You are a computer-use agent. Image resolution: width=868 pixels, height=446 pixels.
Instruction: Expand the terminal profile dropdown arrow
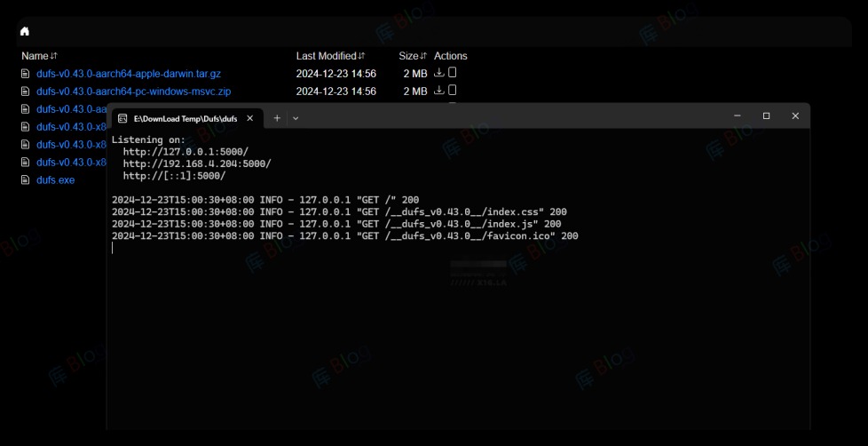pyautogui.click(x=296, y=118)
